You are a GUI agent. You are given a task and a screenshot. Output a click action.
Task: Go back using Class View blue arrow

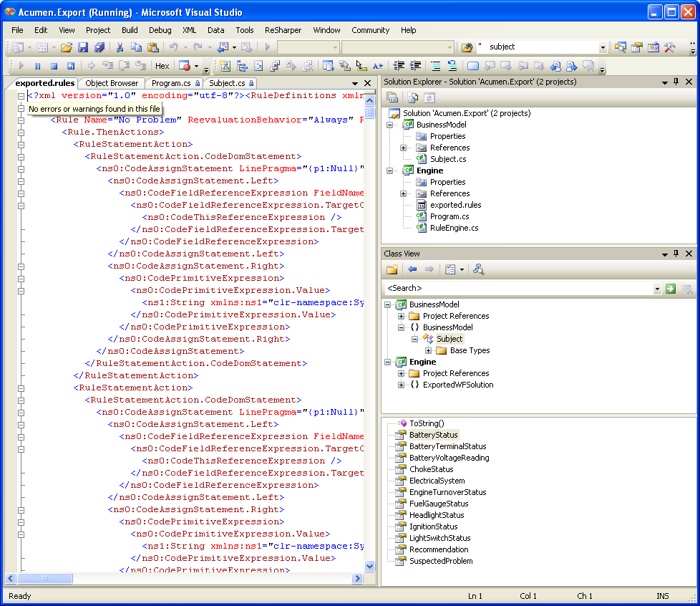tap(412, 269)
